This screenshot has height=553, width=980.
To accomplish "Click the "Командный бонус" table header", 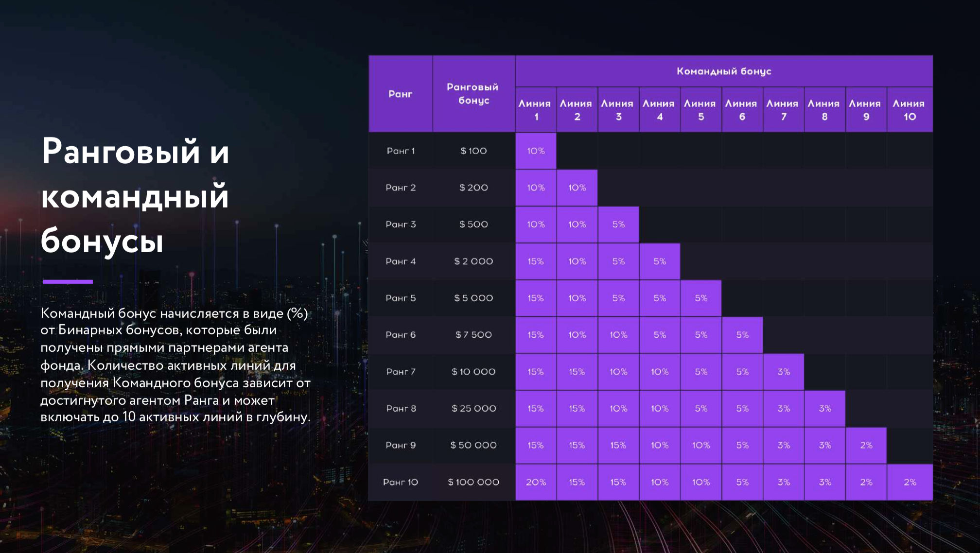I will [723, 71].
